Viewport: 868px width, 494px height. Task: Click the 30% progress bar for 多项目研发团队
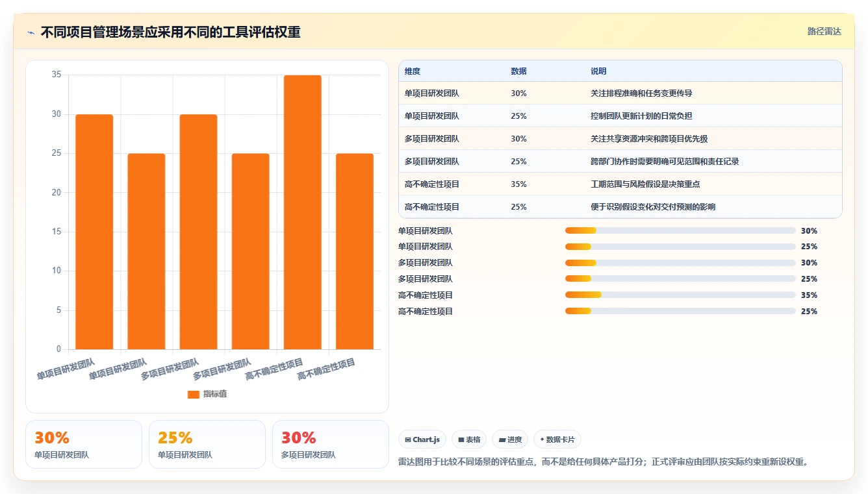coord(680,263)
